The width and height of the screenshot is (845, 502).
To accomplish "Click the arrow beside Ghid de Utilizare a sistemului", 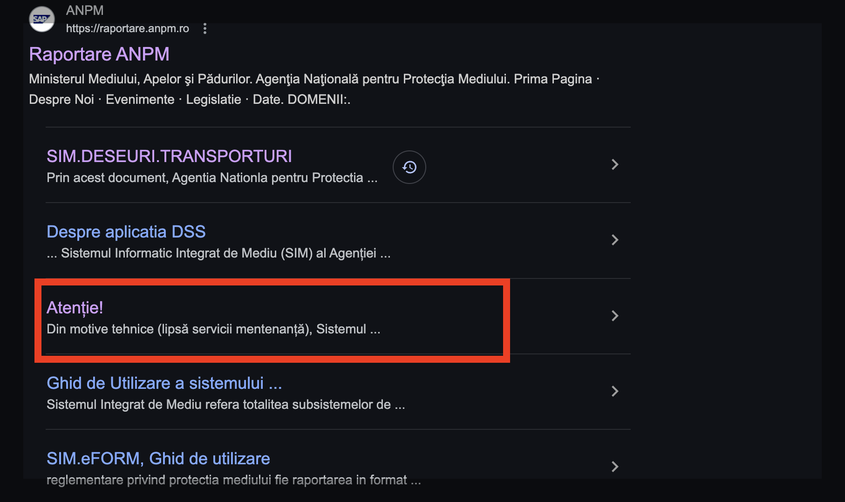I will pos(615,391).
